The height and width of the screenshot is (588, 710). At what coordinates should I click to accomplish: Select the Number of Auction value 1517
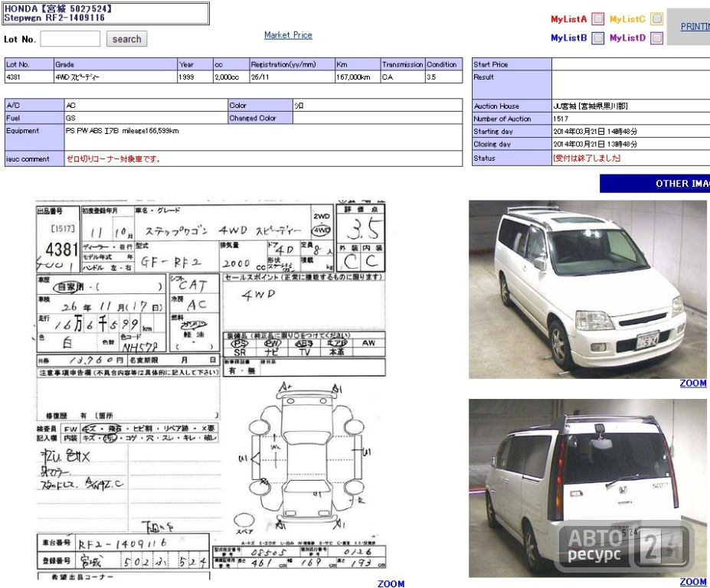[561, 119]
